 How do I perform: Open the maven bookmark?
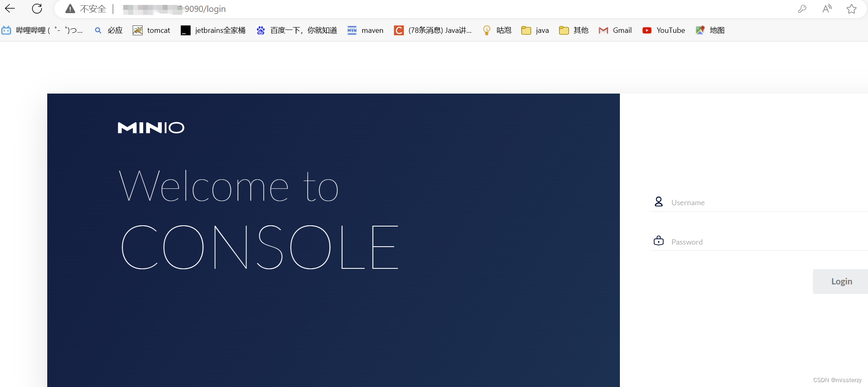[365, 30]
